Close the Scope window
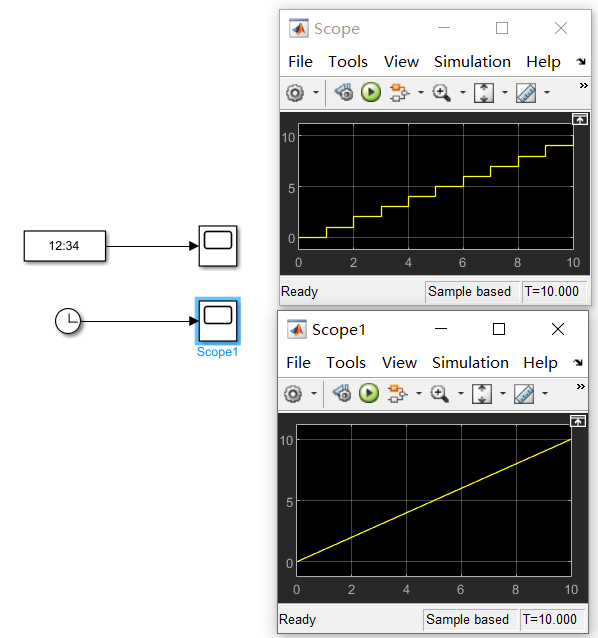The height and width of the screenshot is (638, 598). (561, 28)
